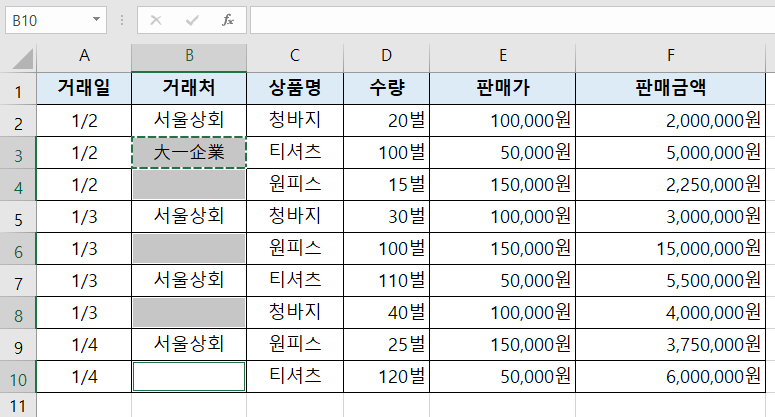This screenshot has width=775, height=417.
Task: Select the cell 6,000,000원
Action: point(671,377)
